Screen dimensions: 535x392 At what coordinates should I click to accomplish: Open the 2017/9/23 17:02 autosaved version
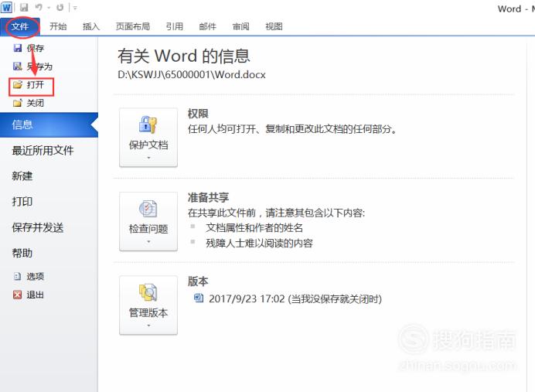295,299
